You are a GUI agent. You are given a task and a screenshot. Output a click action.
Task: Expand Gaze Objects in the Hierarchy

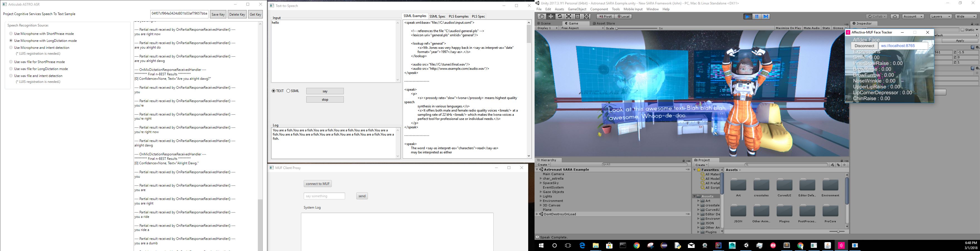point(541,192)
